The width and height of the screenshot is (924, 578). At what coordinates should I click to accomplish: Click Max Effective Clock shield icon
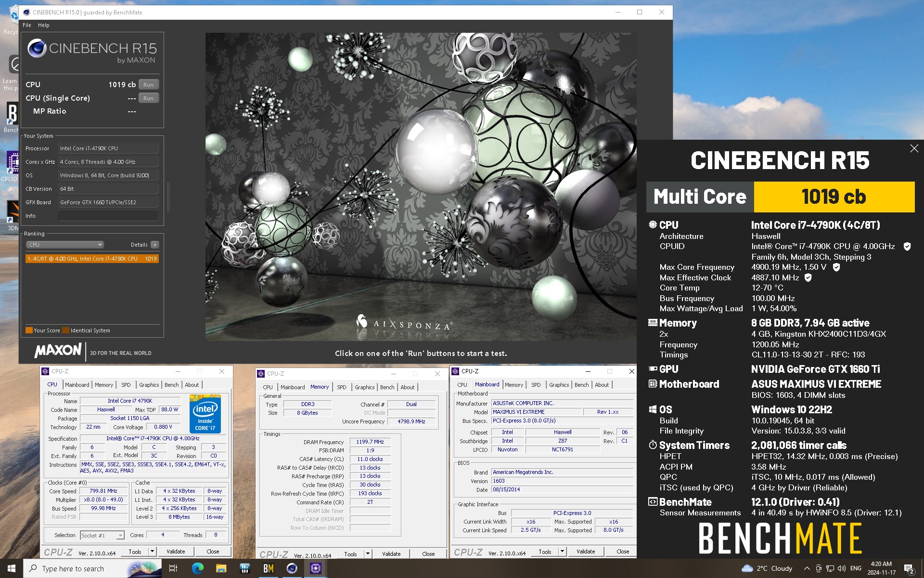808,277
